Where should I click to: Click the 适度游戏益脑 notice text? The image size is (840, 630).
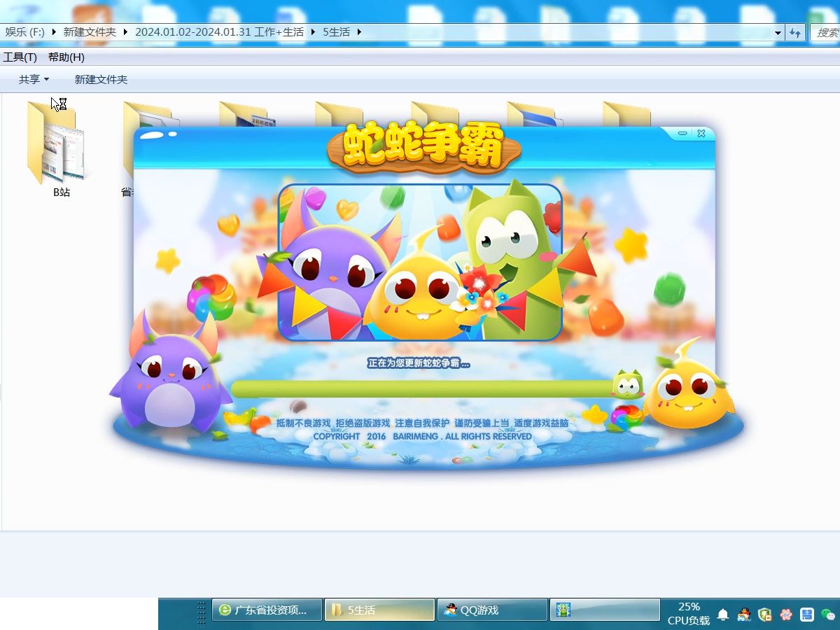(x=541, y=423)
